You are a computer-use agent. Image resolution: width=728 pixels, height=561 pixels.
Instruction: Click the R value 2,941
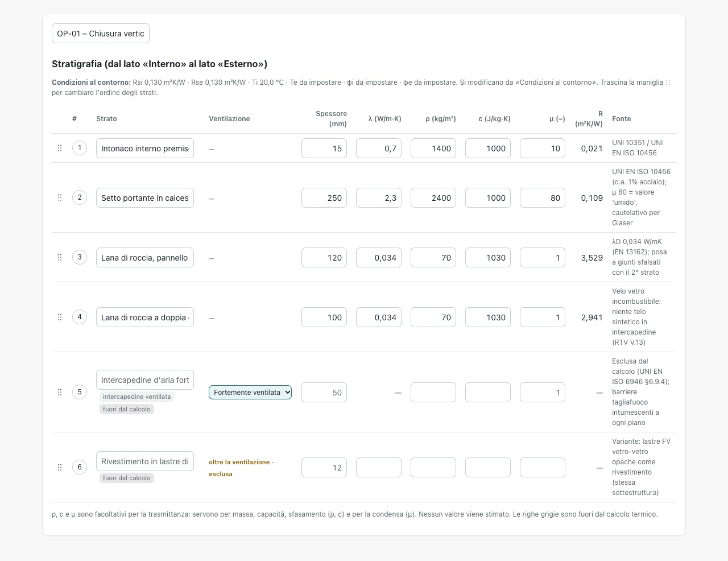[591, 317]
